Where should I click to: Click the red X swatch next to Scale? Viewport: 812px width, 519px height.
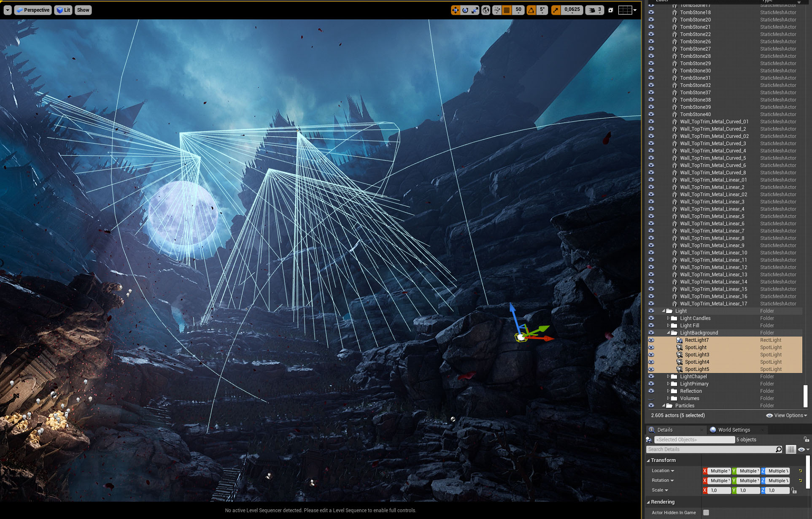[705, 490]
